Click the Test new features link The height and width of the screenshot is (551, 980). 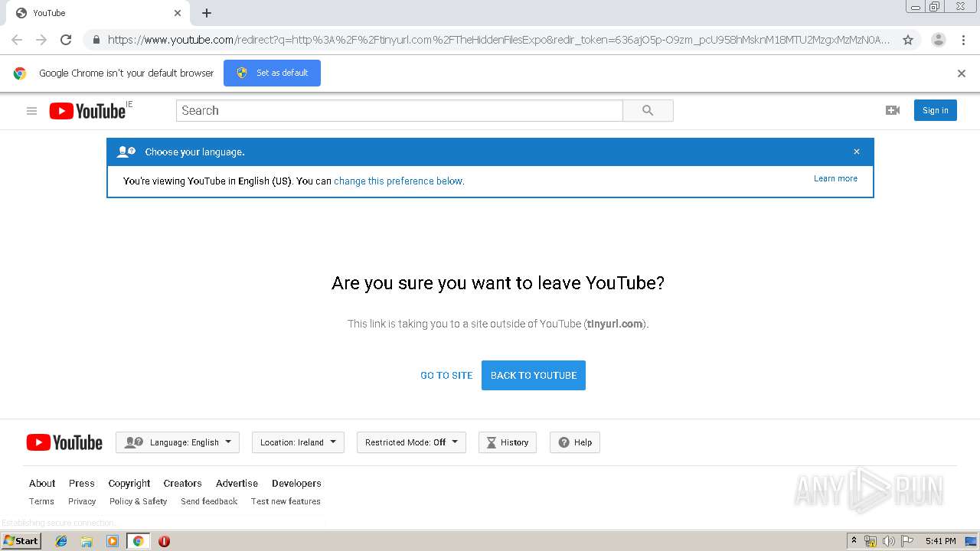coord(286,502)
